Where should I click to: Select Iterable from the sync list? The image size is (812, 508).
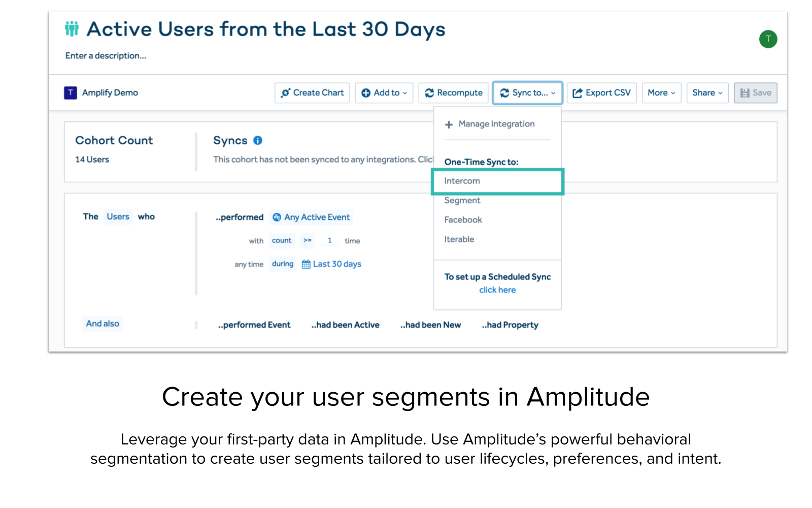click(459, 239)
